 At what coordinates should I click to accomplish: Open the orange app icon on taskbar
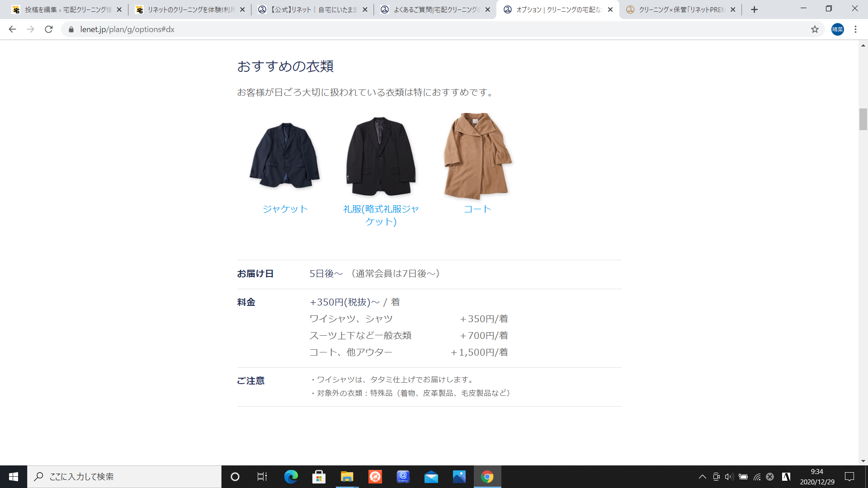[x=375, y=477]
